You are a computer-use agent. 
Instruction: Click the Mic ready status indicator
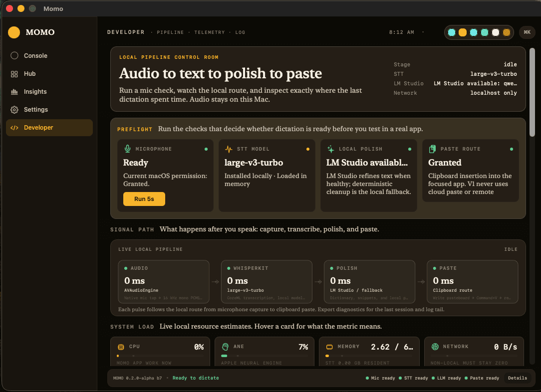[x=380, y=378]
